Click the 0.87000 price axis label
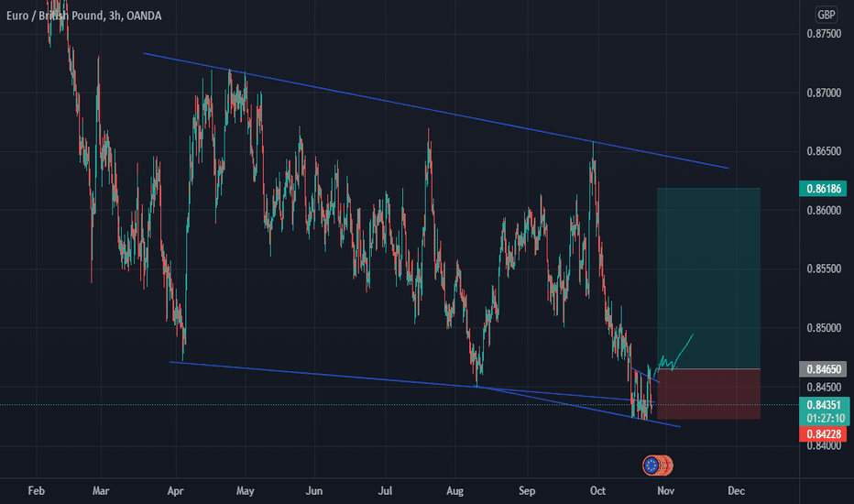This screenshot has height=504, width=854. [x=824, y=93]
